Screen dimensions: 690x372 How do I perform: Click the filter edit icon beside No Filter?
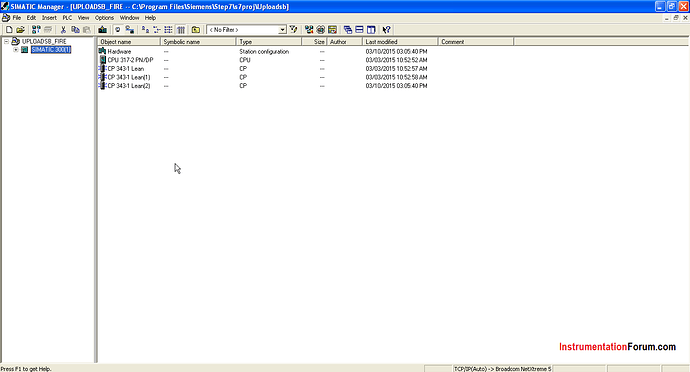294,29
